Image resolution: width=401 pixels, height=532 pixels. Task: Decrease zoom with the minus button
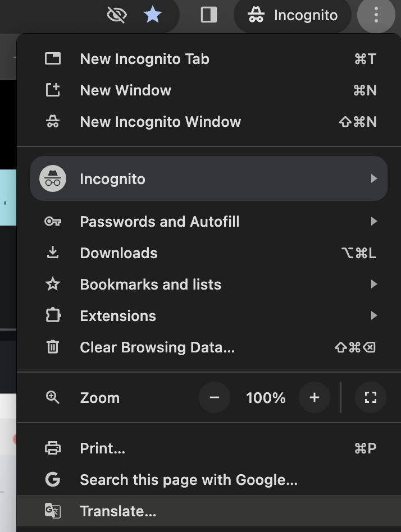[214, 398]
